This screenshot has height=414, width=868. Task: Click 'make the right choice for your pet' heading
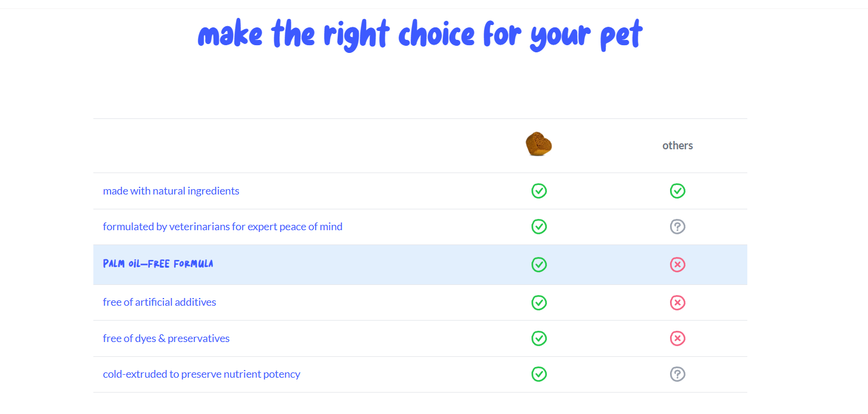(x=420, y=34)
